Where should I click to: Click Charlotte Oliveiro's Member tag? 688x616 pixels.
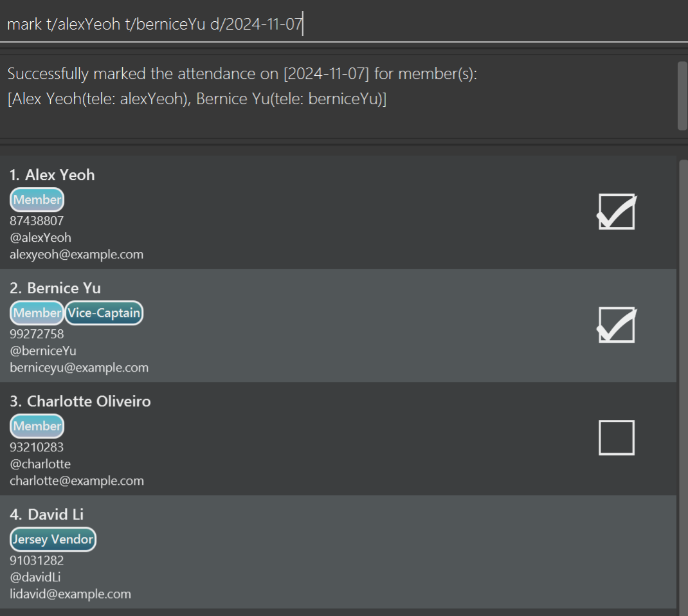point(37,426)
